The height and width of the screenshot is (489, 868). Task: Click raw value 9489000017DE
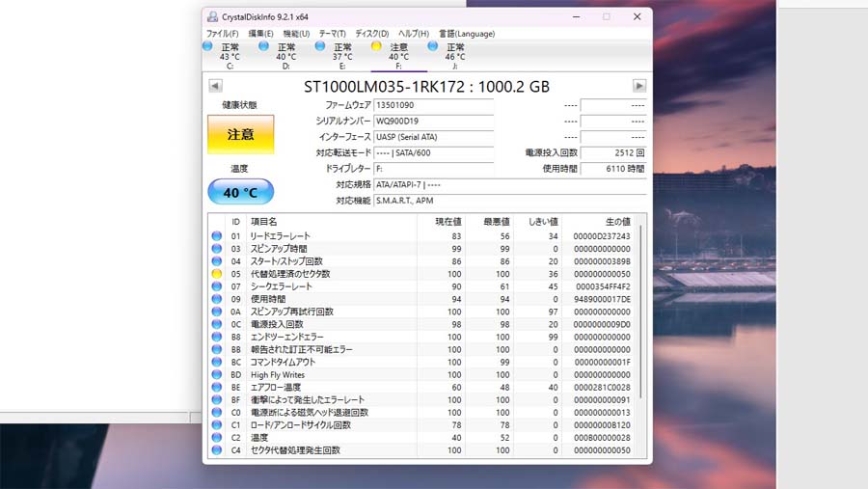602,299
